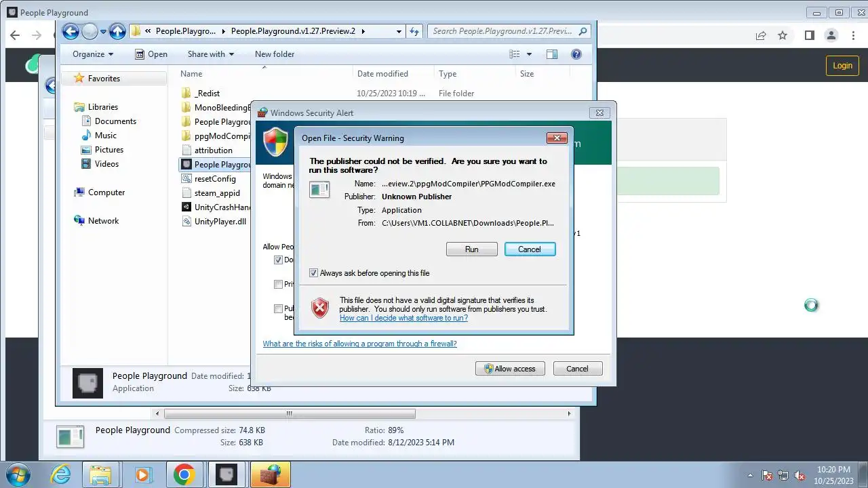Open File Explorer taskbar icon

(100, 474)
